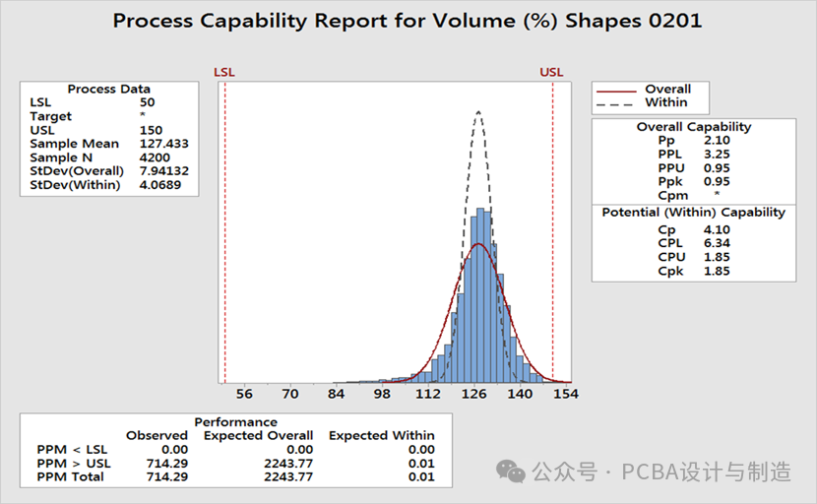Click the PPL value 3.25
The height and width of the screenshot is (504, 817).
717,155
